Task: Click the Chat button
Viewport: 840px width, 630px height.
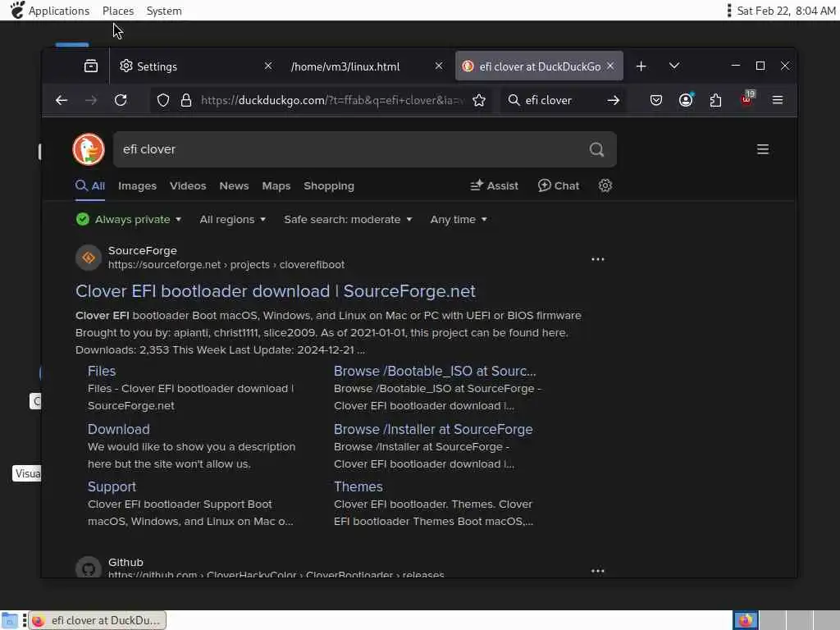Action: [x=559, y=185]
